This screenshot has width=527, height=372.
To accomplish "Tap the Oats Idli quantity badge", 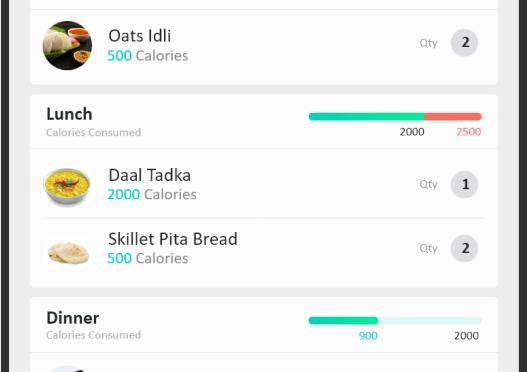I will tap(464, 43).
